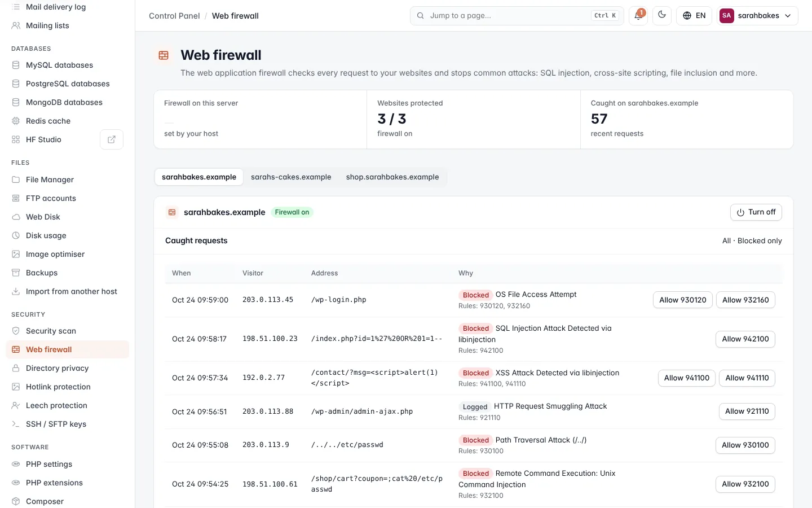812x508 pixels.
Task: Click the File Manager folder icon
Action: click(x=16, y=179)
